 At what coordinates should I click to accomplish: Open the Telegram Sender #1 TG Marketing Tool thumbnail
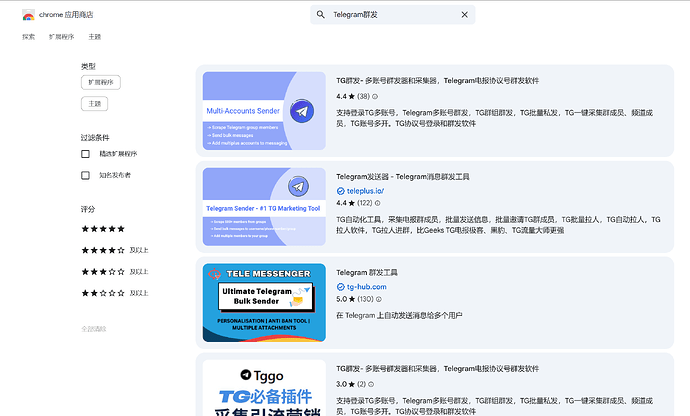pyautogui.click(x=264, y=207)
